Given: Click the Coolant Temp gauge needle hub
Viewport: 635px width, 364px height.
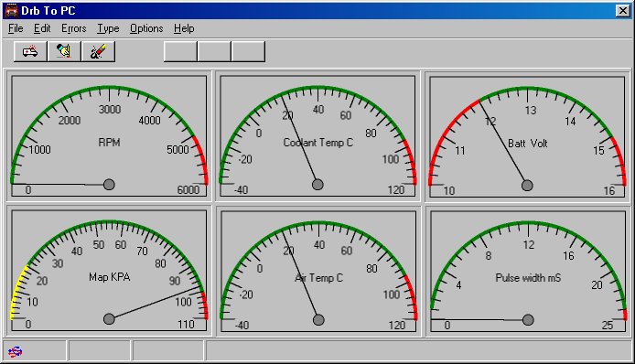Looking at the screenshot, I should pyautogui.click(x=317, y=185).
